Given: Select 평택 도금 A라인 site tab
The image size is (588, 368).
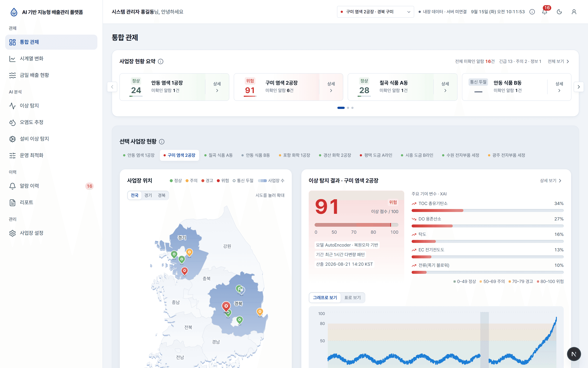Looking at the screenshot, I should click(376, 155).
